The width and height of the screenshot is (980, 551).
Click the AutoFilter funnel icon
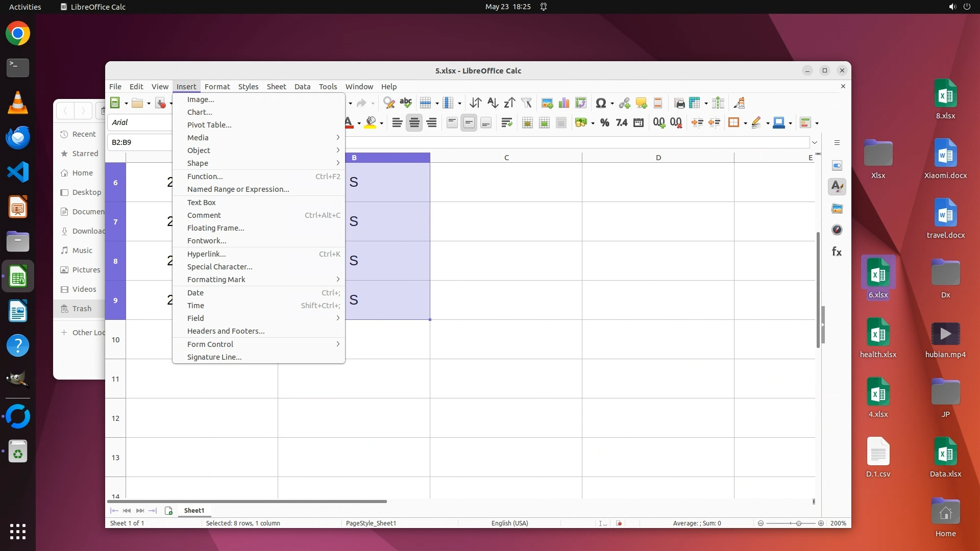[x=526, y=103]
